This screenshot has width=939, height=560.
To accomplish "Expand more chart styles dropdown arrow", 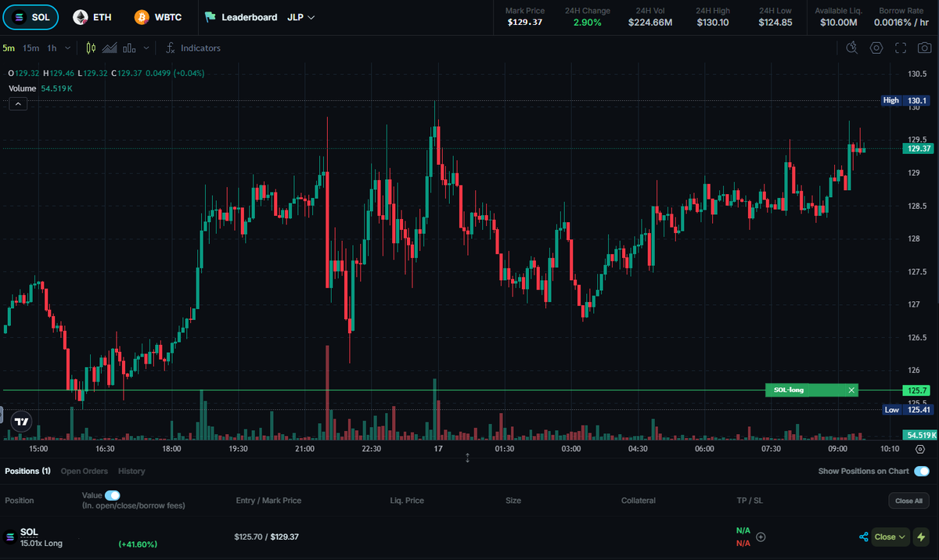I will (146, 48).
